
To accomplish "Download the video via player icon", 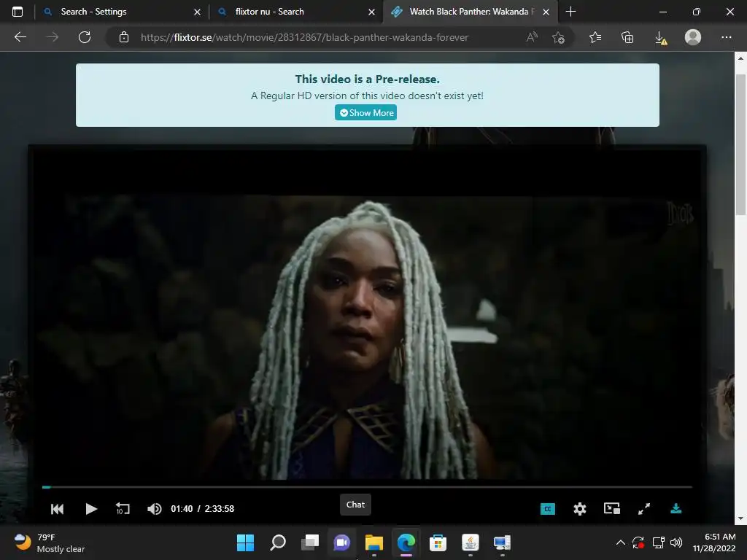I will (676, 508).
